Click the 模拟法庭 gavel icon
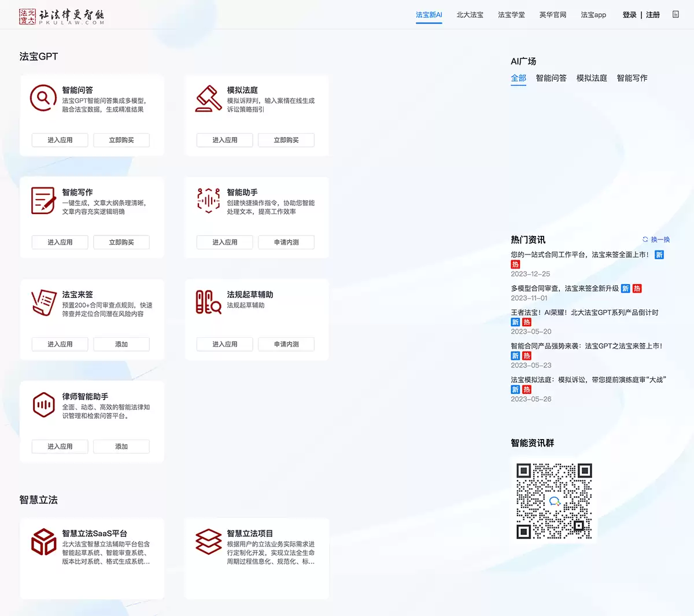Image resolution: width=694 pixels, height=616 pixels. pos(208,98)
